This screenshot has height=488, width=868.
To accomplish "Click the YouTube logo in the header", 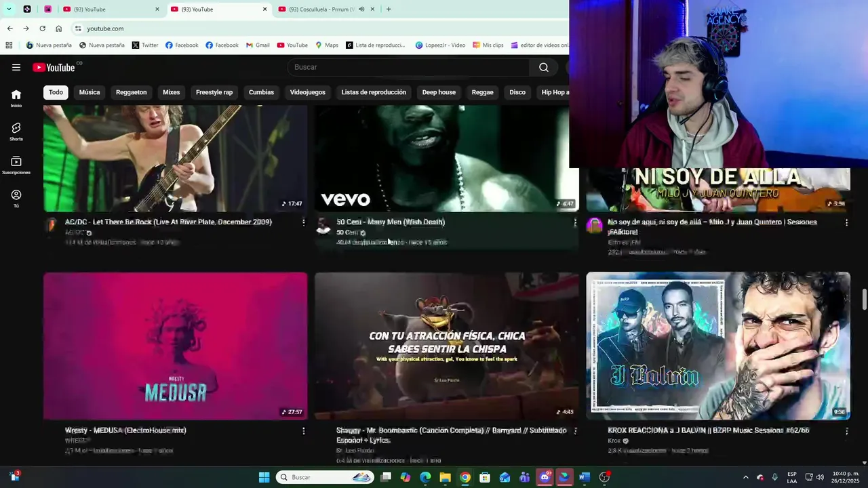I will [x=54, y=67].
